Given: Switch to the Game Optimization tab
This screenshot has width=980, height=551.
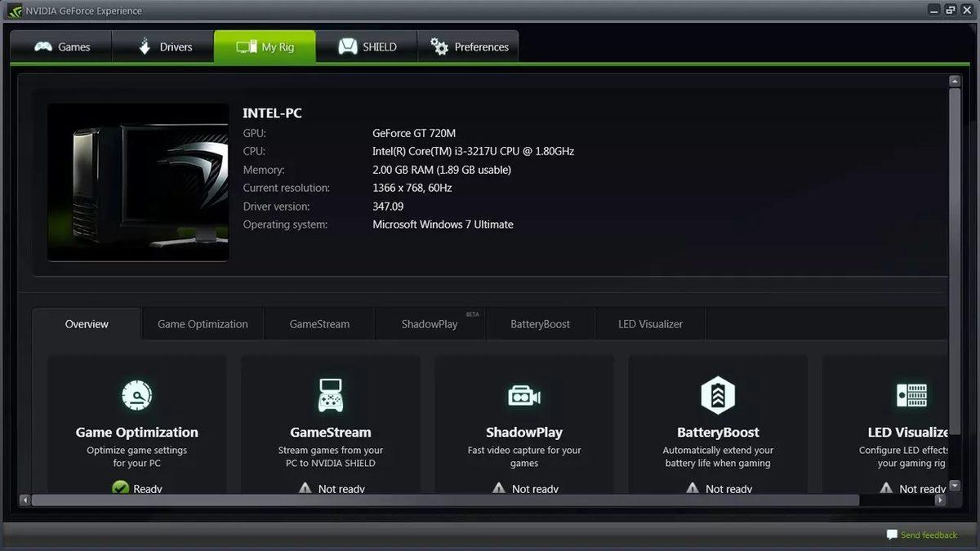Looking at the screenshot, I should pyautogui.click(x=203, y=323).
